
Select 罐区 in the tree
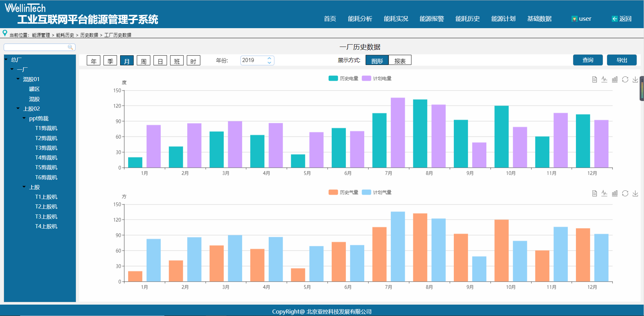[x=34, y=89]
